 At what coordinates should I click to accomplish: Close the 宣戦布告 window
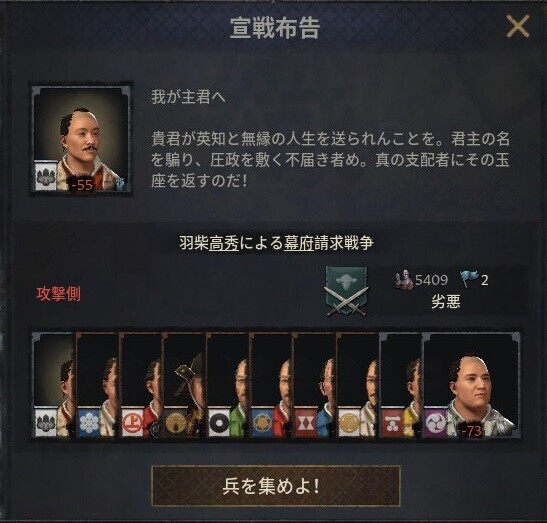pos(518,26)
